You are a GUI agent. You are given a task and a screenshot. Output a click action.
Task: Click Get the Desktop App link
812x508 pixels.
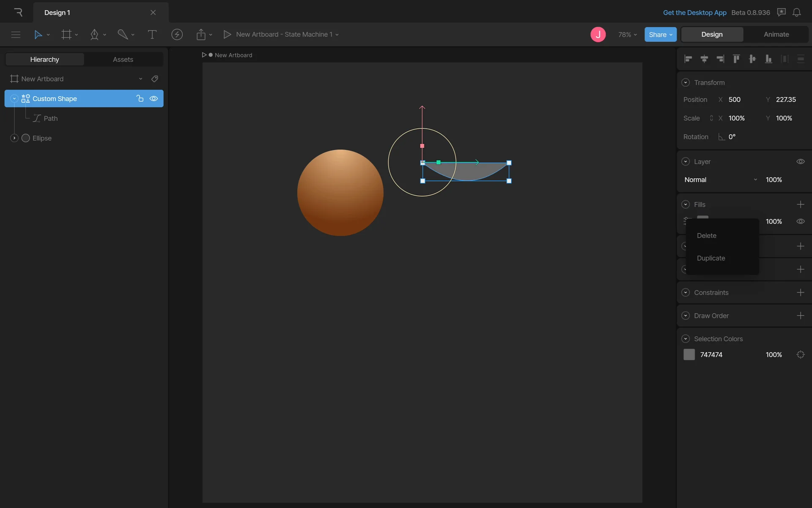pos(694,13)
